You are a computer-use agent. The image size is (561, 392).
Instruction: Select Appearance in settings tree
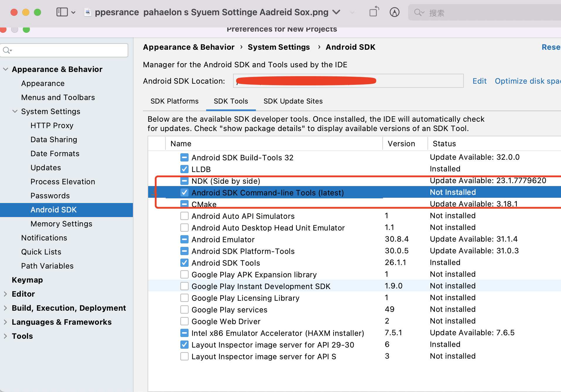click(43, 83)
